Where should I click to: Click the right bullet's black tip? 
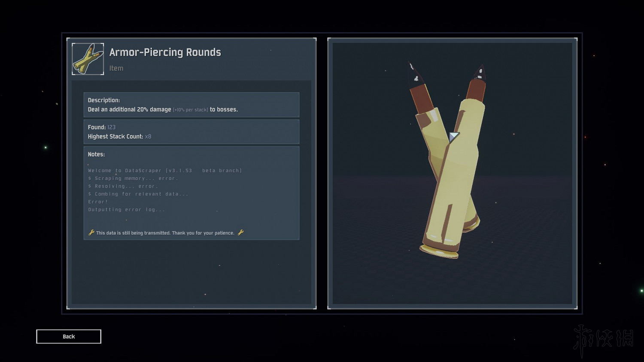tap(480, 73)
